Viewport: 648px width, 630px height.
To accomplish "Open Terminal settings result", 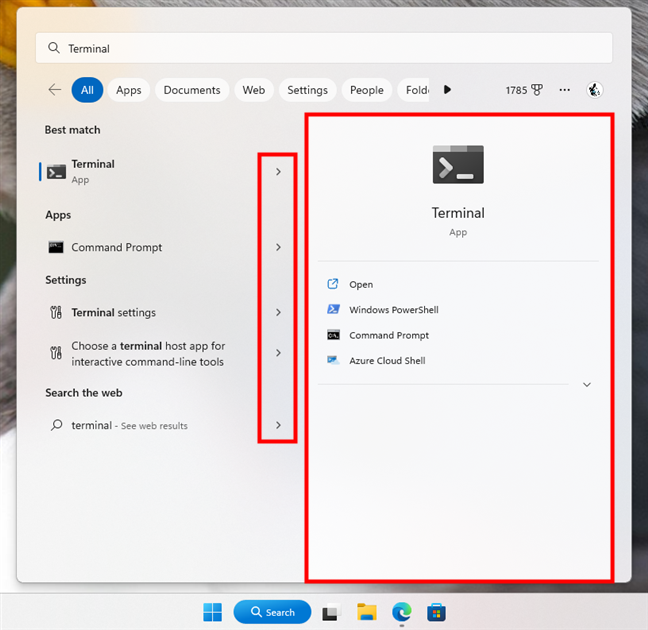I will 149,312.
